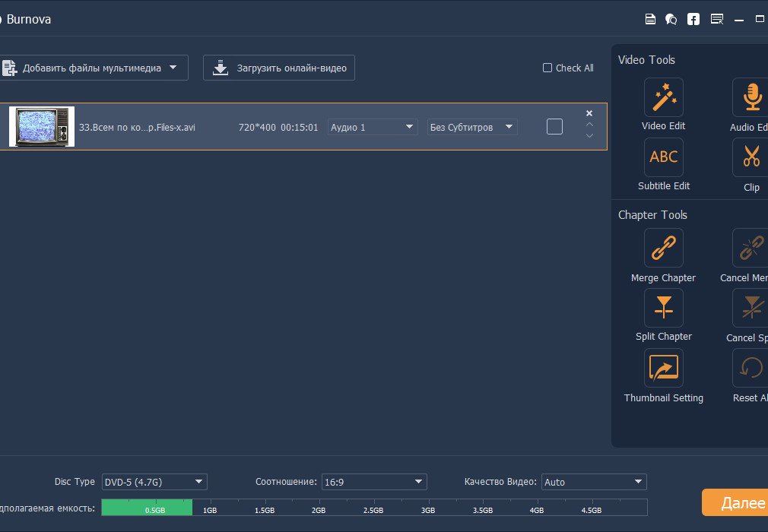
Task: Maximize the Burnova window
Action: (760, 19)
